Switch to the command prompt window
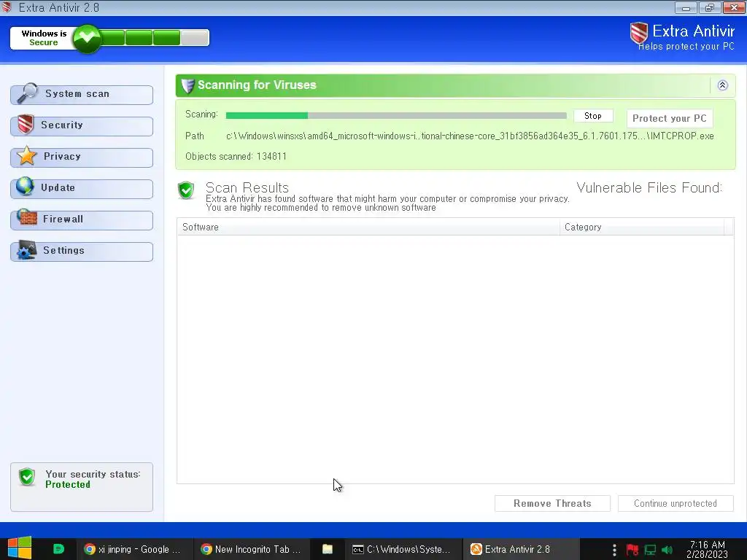This screenshot has width=747, height=560. pyautogui.click(x=403, y=549)
